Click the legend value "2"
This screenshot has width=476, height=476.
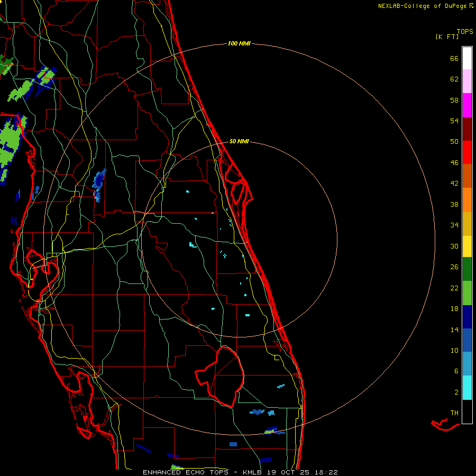[456, 392]
